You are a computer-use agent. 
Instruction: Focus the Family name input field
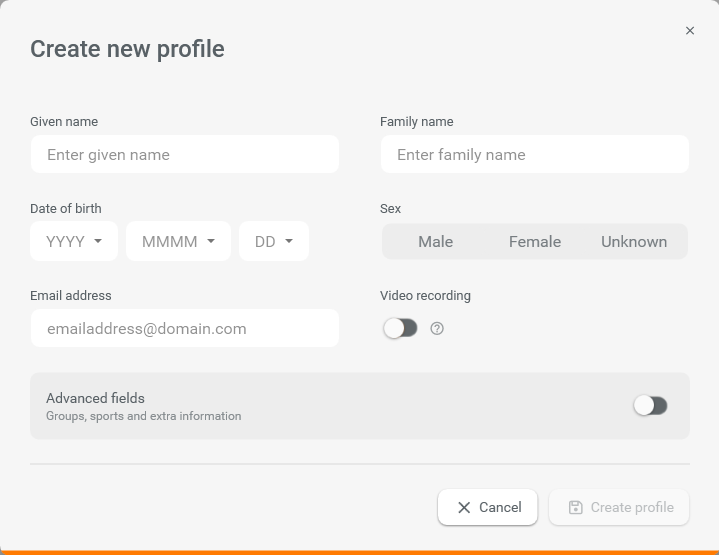tap(535, 154)
